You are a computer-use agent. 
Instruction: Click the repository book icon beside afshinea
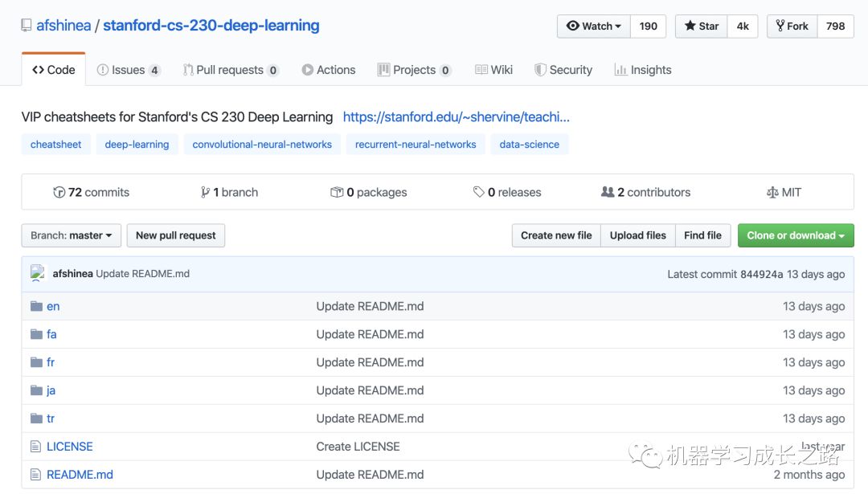tap(26, 26)
